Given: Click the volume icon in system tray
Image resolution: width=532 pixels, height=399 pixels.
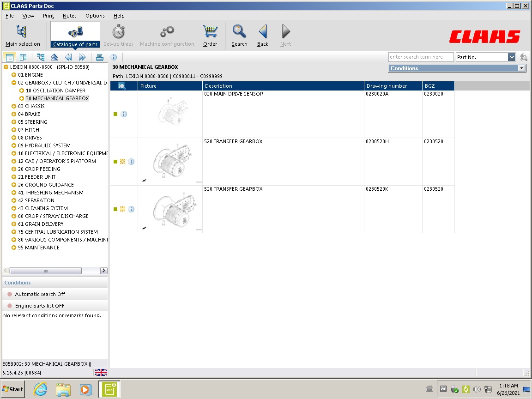Looking at the screenshot, I should click(x=477, y=389).
